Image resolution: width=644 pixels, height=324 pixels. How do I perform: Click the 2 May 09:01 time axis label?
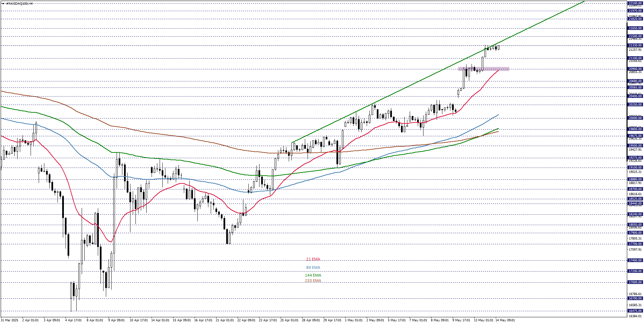[x=375, y=320]
